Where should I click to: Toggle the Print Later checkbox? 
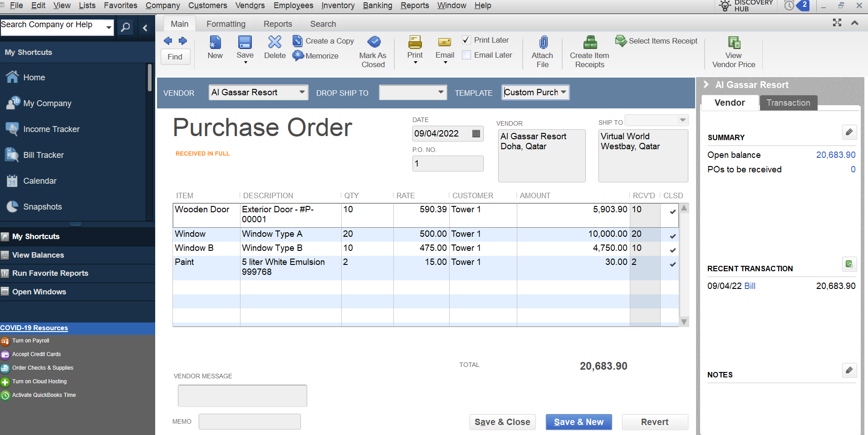click(x=466, y=40)
